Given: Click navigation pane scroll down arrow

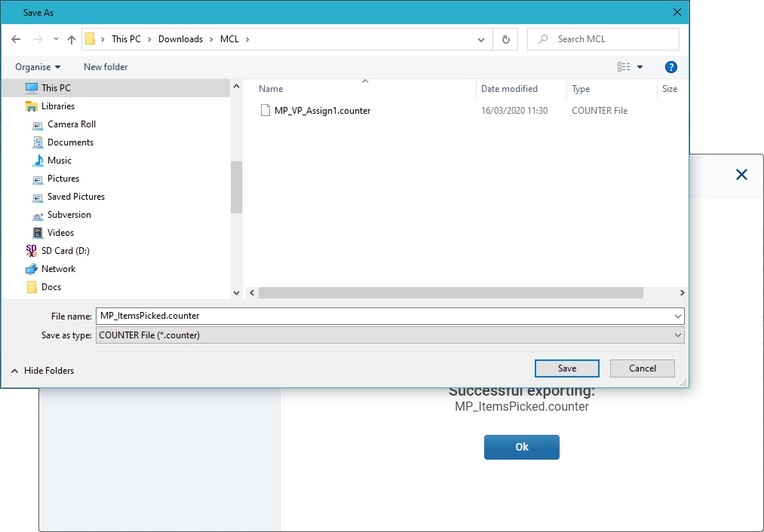Looking at the screenshot, I should (236, 293).
